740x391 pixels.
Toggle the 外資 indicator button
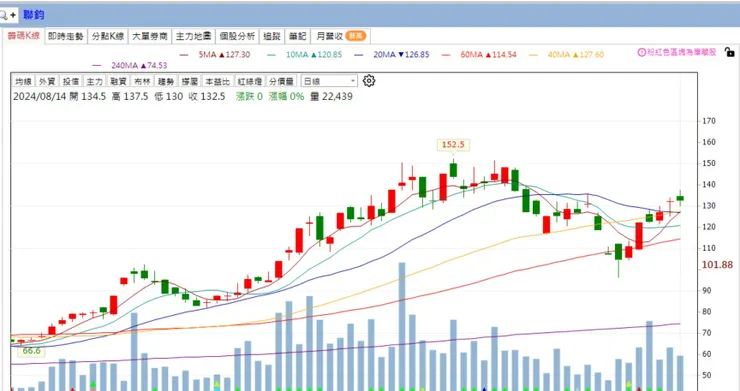click(x=47, y=81)
